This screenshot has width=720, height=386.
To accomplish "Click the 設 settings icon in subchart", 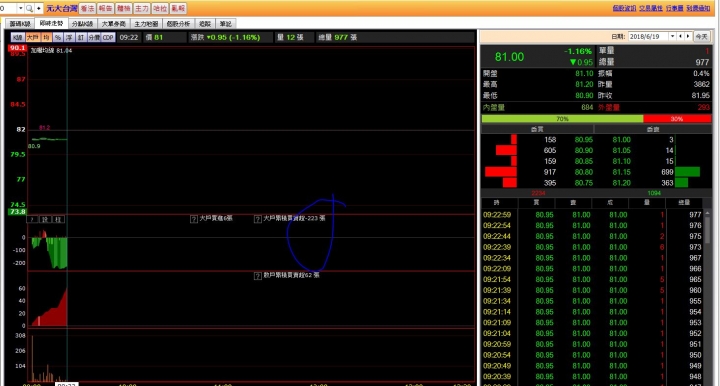I will click(45, 219).
